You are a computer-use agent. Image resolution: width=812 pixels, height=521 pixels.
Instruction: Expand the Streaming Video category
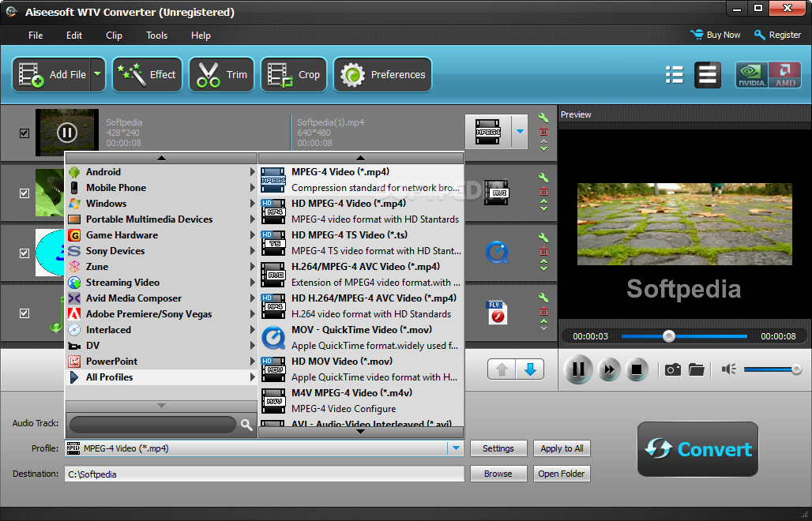(x=162, y=282)
